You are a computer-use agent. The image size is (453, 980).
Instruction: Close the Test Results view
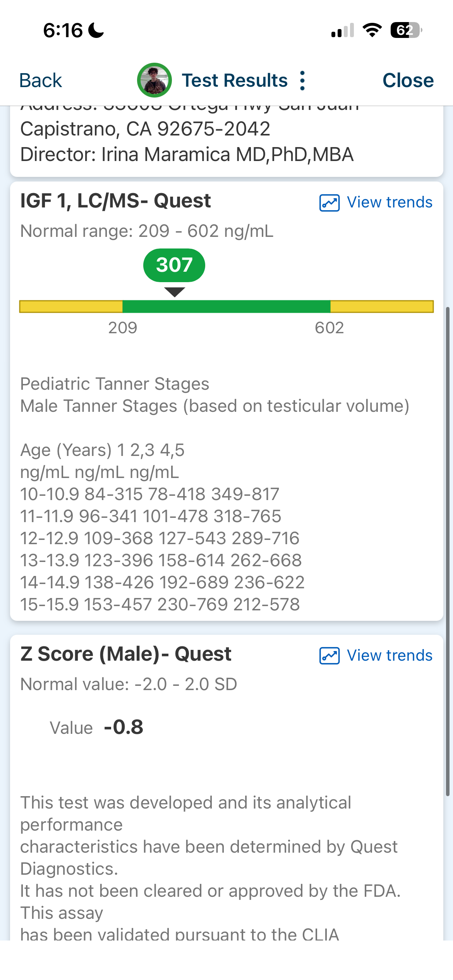[x=408, y=81]
